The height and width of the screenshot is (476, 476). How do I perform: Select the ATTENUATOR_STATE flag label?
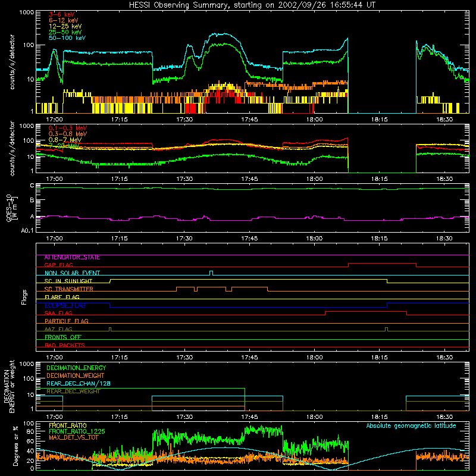(72, 258)
